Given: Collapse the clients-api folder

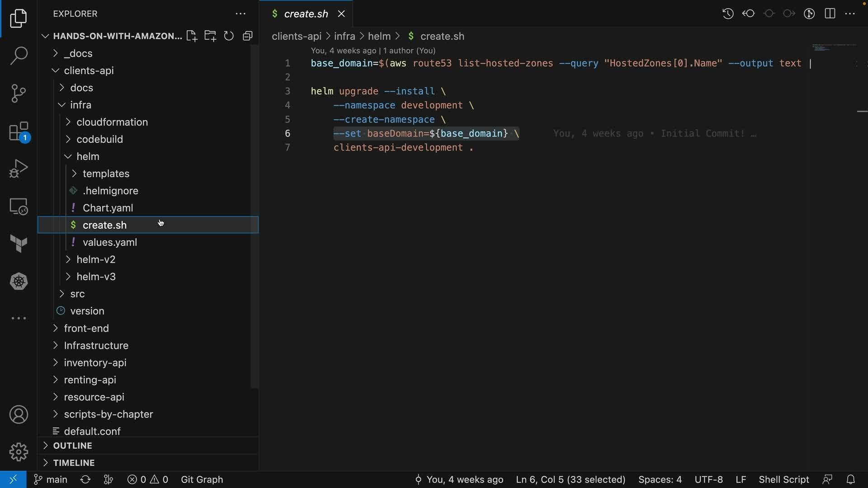Looking at the screenshot, I should (x=89, y=70).
